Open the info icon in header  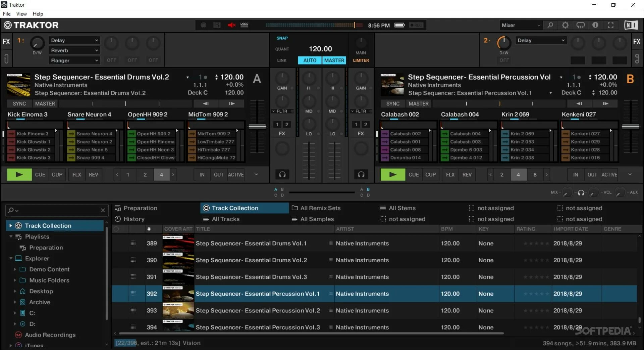pos(595,25)
